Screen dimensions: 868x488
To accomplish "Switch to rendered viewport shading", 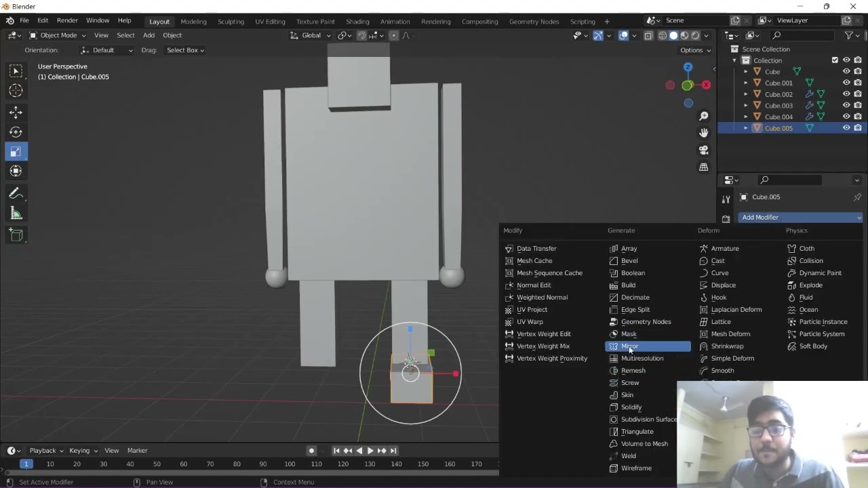I will tap(695, 35).
